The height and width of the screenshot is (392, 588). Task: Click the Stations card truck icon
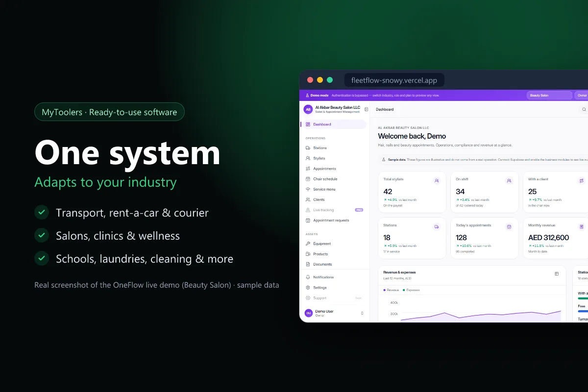[x=437, y=227]
